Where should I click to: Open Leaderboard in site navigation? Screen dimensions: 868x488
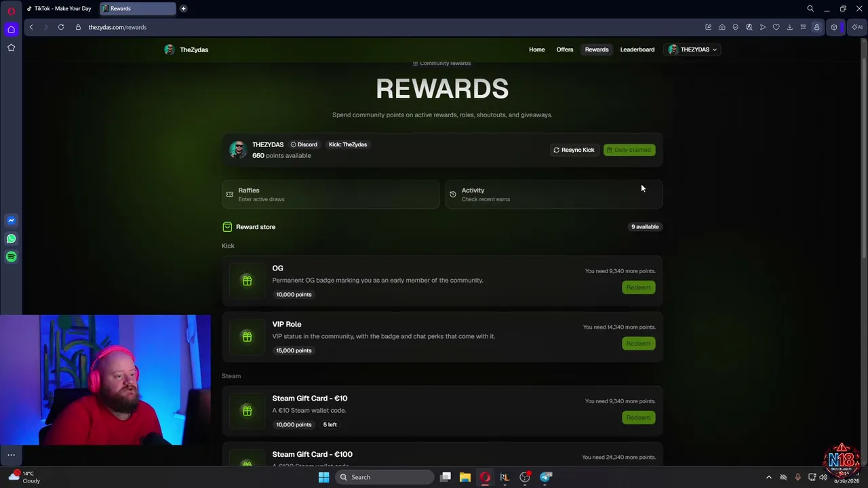[x=637, y=49]
